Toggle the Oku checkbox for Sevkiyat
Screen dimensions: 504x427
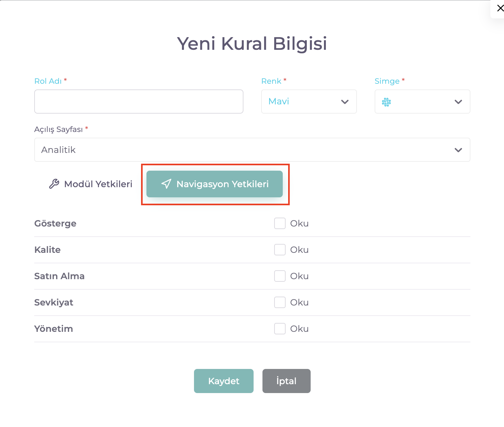point(280,302)
